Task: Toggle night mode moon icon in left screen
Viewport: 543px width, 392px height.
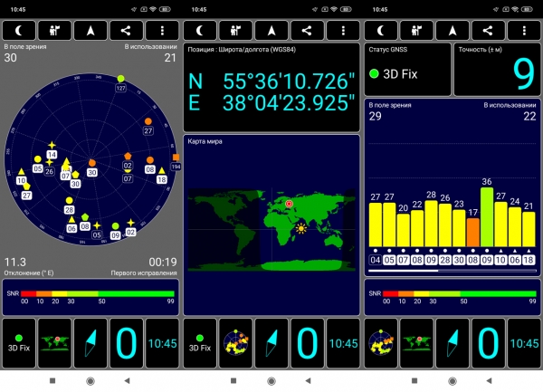Action: [x=19, y=31]
